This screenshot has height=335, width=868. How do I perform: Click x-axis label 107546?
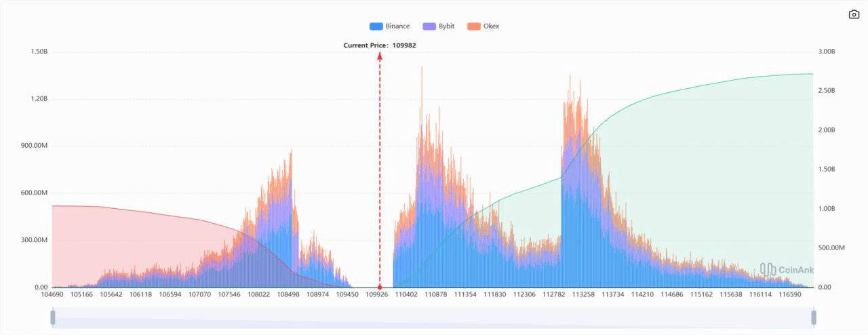pyautogui.click(x=229, y=295)
